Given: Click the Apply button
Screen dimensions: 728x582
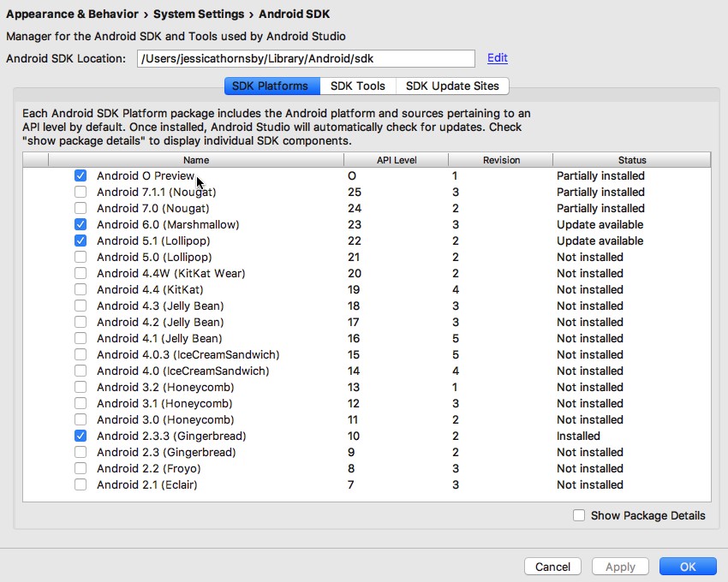Looking at the screenshot, I should coord(620,567).
